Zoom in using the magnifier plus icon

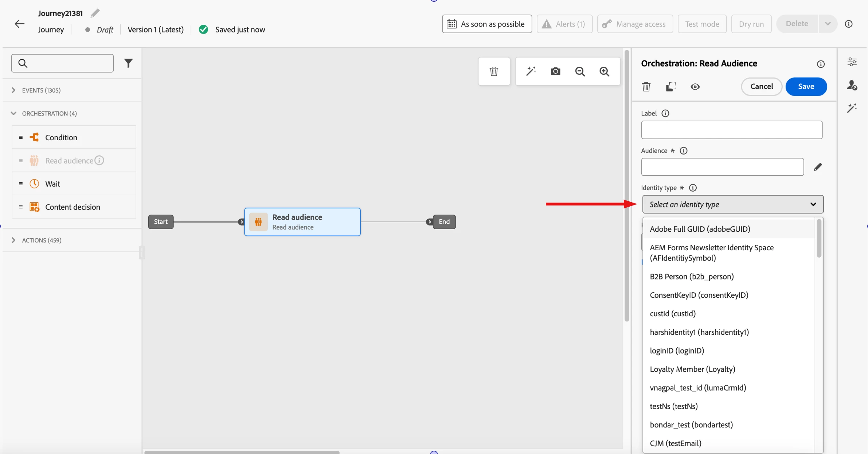[604, 71]
